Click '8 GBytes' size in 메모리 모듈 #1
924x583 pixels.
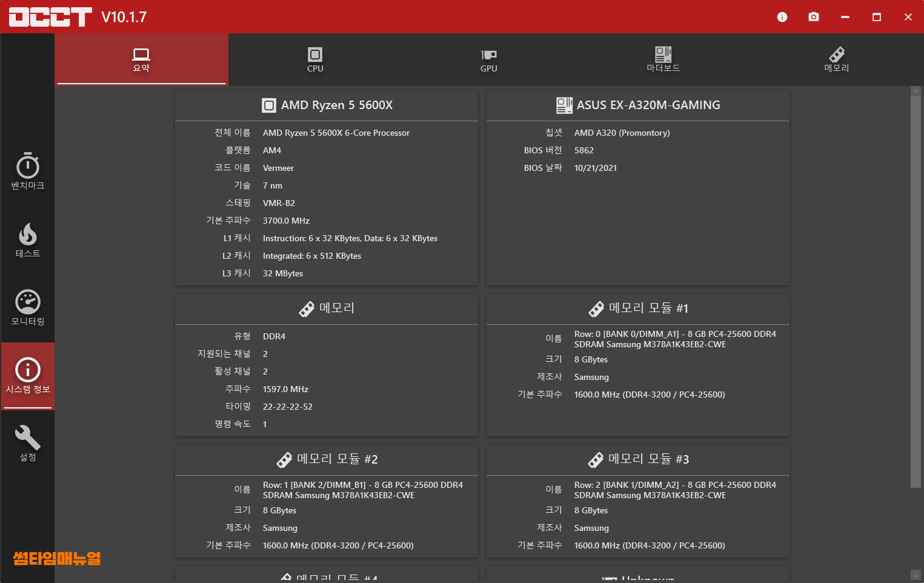click(x=591, y=359)
